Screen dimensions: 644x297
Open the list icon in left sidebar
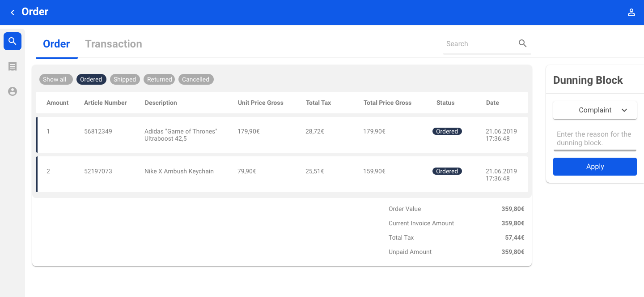(13, 66)
